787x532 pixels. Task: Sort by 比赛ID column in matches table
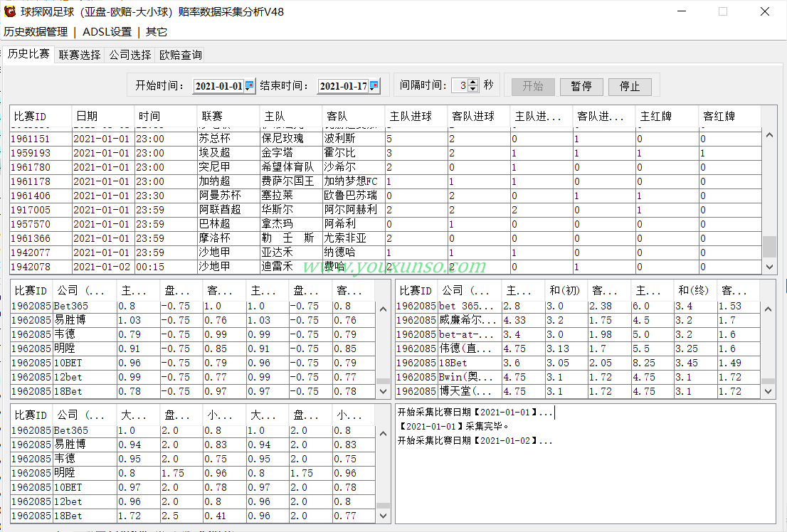41,117
